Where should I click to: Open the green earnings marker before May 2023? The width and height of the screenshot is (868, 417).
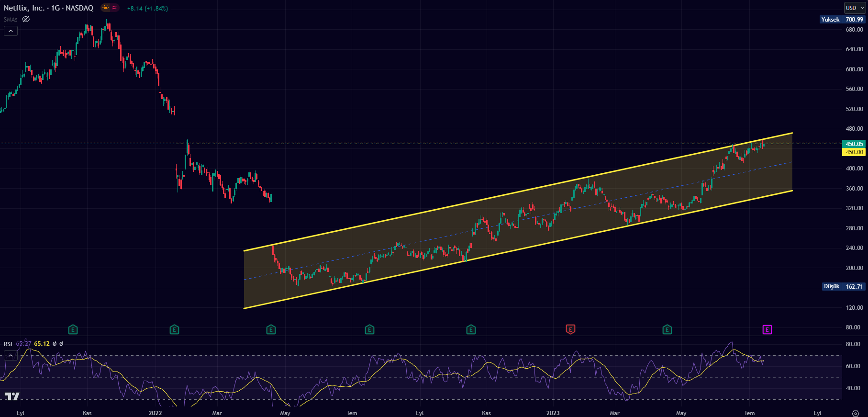pyautogui.click(x=667, y=329)
